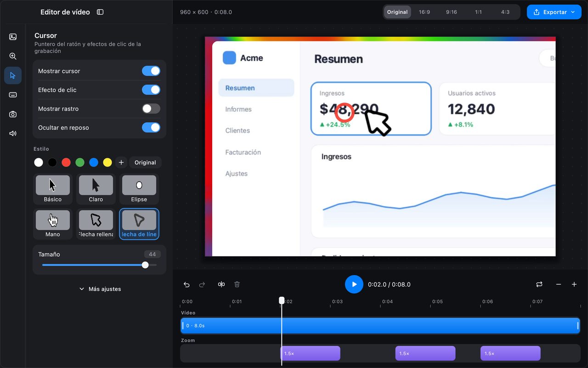Click the Tamaño value 44 field
This screenshot has width=588, height=368.
point(152,254)
